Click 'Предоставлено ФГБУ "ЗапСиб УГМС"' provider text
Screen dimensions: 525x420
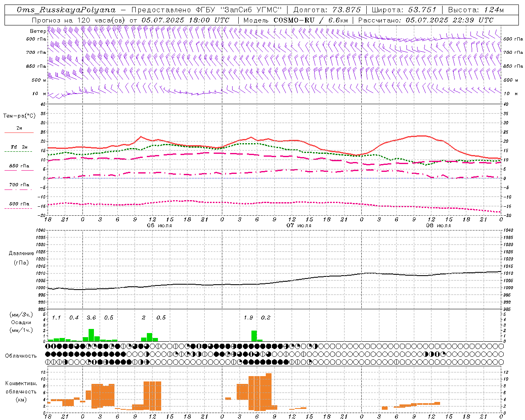[x=208, y=10]
